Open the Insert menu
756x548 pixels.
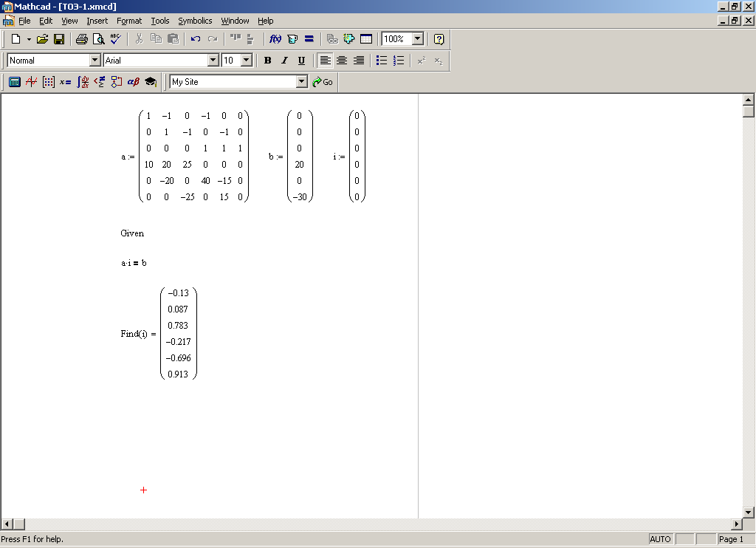97,21
